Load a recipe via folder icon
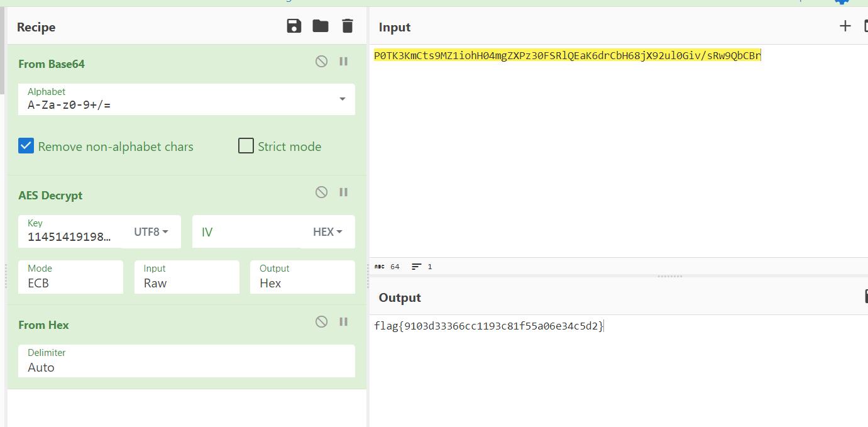The height and width of the screenshot is (427, 868). [x=321, y=26]
